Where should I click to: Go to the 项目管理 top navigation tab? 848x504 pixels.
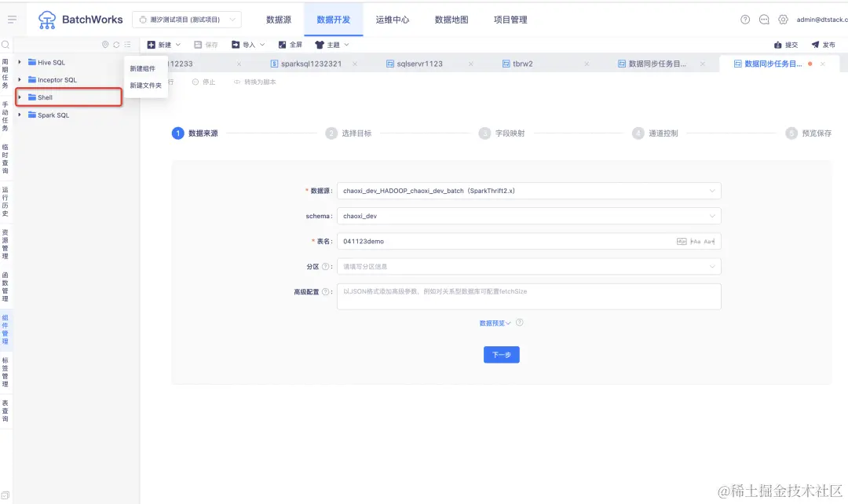pyautogui.click(x=510, y=20)
